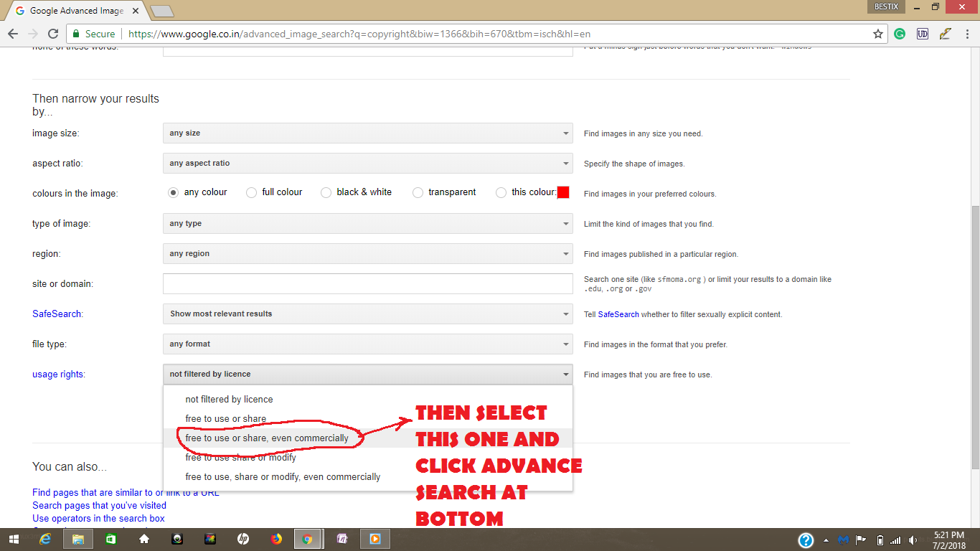Open 'Use operators in the search box' link

tap(98, 519)
